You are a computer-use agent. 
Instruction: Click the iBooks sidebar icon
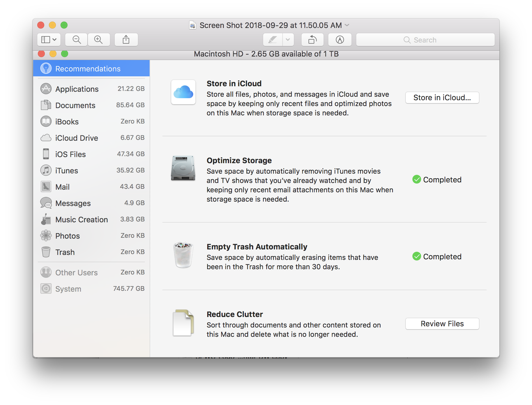pos(46,121)
